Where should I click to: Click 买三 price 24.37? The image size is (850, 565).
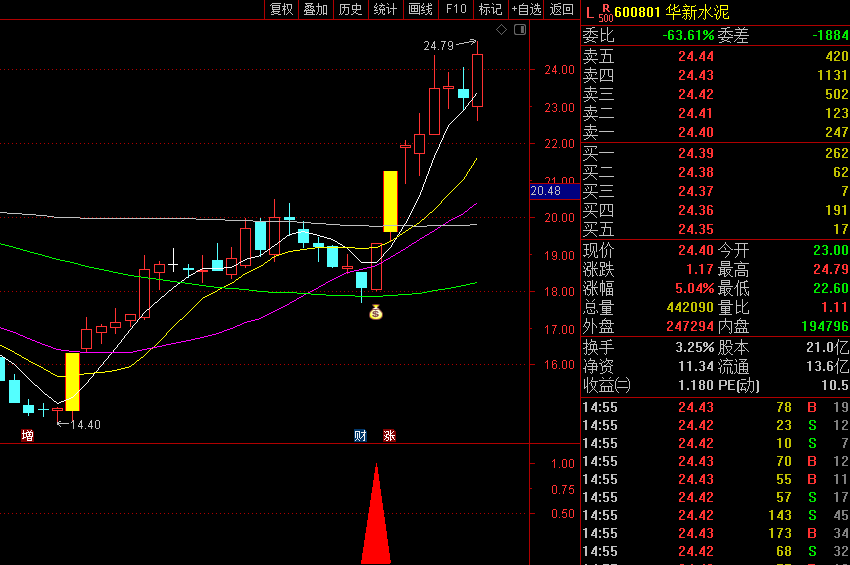click(696, 191)
